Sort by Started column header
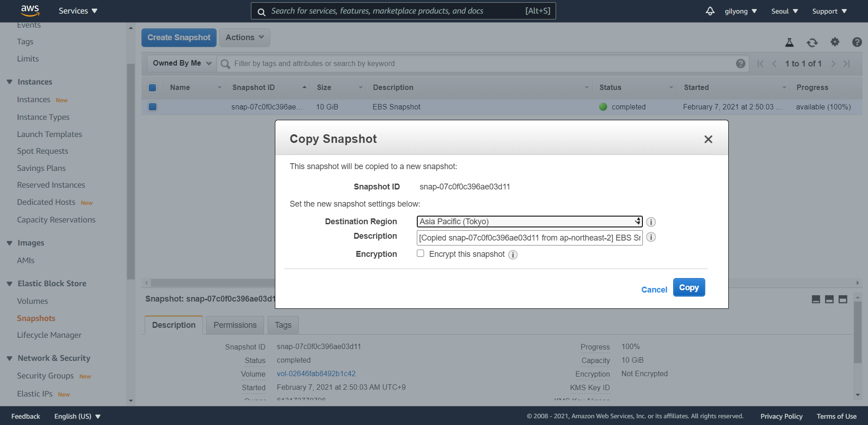 point(734,88)
